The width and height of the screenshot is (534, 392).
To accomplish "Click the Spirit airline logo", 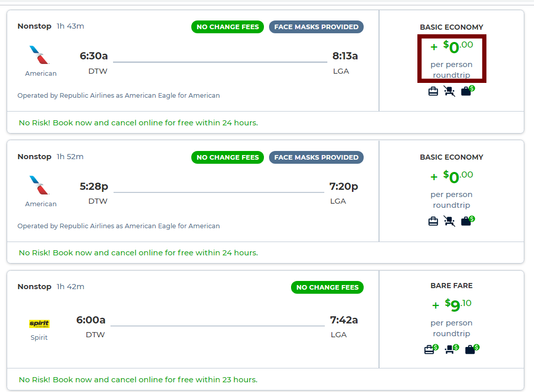I will (39, 323).
